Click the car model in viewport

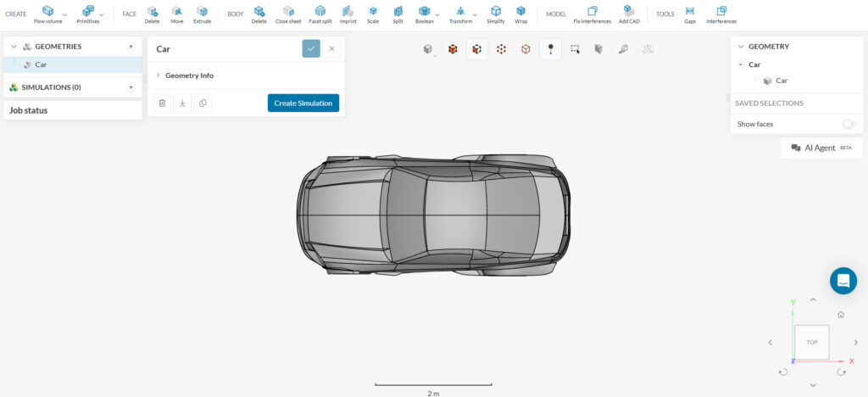point(434,215)
